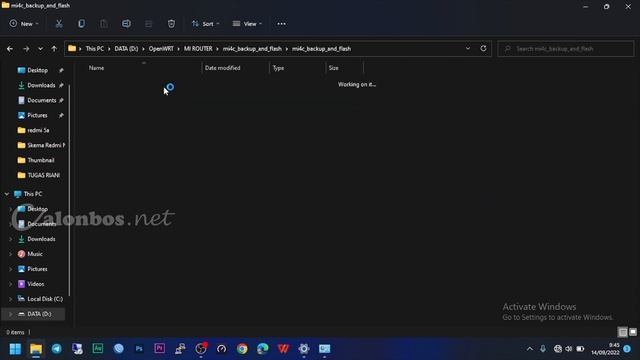Open the View dropdown menu
640x360 pixels.
tap(247, 24)
